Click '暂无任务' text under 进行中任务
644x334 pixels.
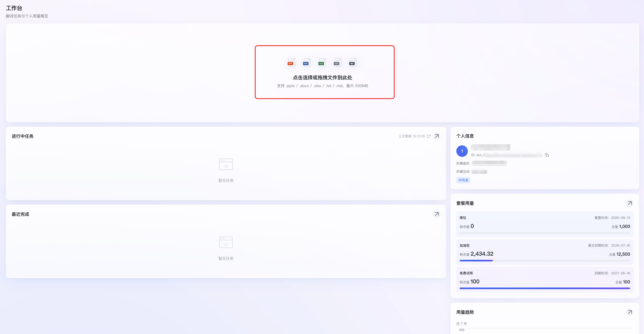(226, 181)
